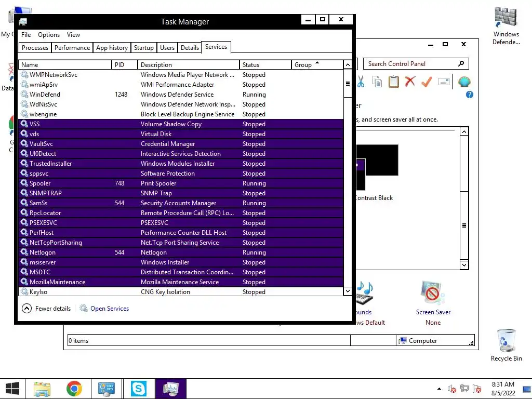Image resolution: width=532 pixels, height=399 pixels.
Task: Select the MozillaMaintenance service row
Action: (181, 282)
